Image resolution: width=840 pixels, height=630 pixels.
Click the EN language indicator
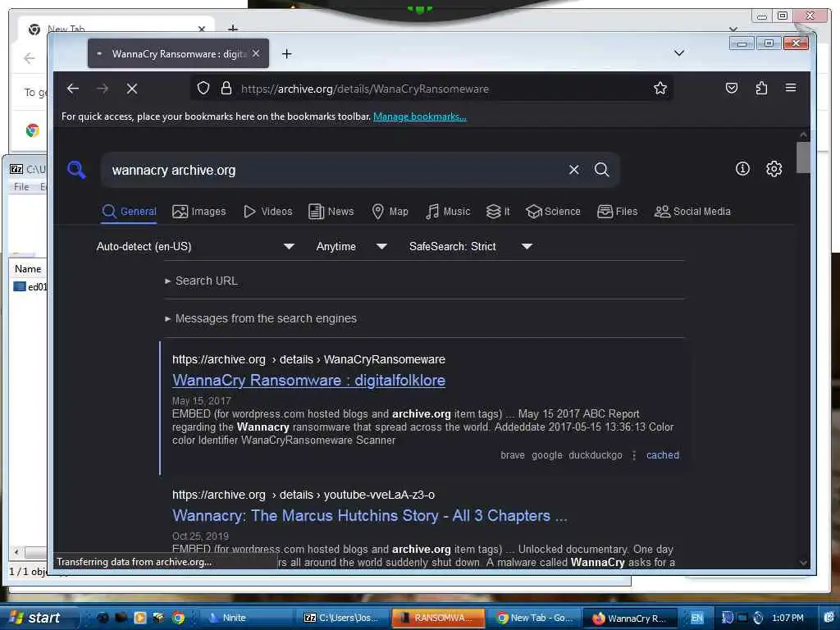click(696, 618)
